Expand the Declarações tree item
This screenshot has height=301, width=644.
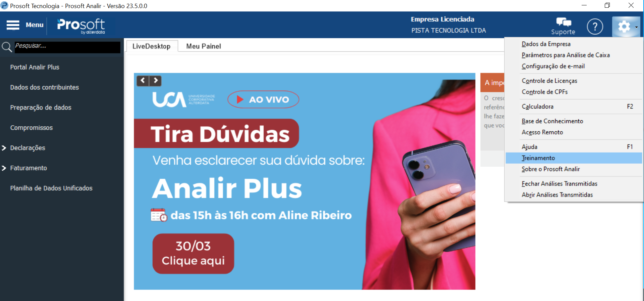(4, 148)
